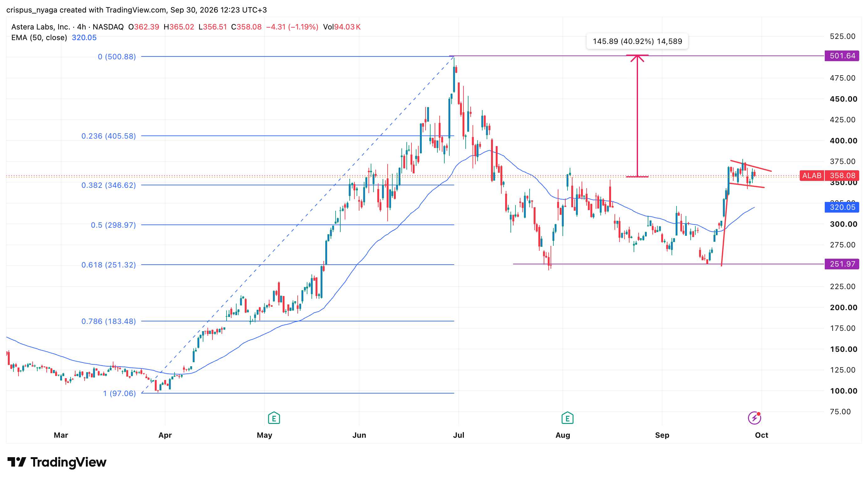The height and width of the screenshot is (481, 868).
Task: Select the 251.97 purple price label
Action: click(842, 264)
